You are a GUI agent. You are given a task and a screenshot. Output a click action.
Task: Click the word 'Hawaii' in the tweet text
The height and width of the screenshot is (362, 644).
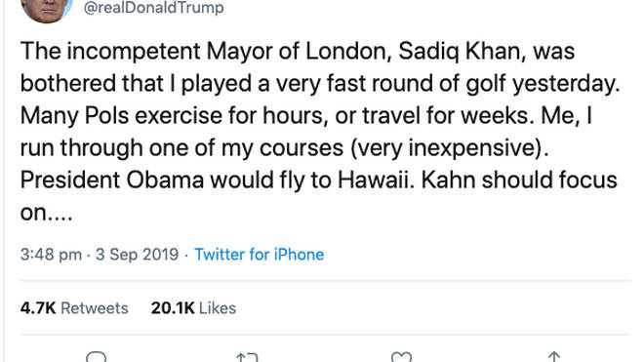coord(374,181)
